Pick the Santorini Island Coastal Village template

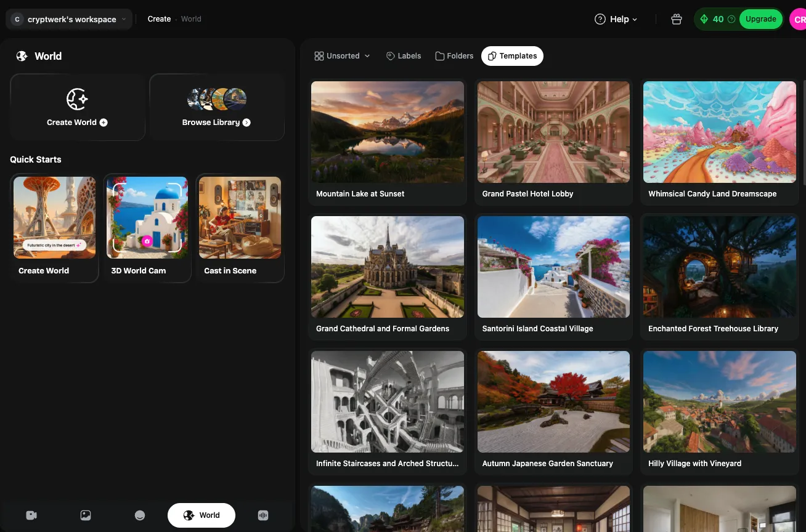(x=553, y=276)
